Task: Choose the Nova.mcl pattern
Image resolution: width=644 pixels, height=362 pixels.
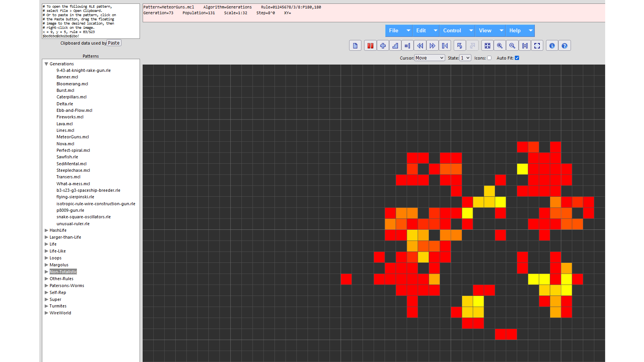Action: pos(65,144)
